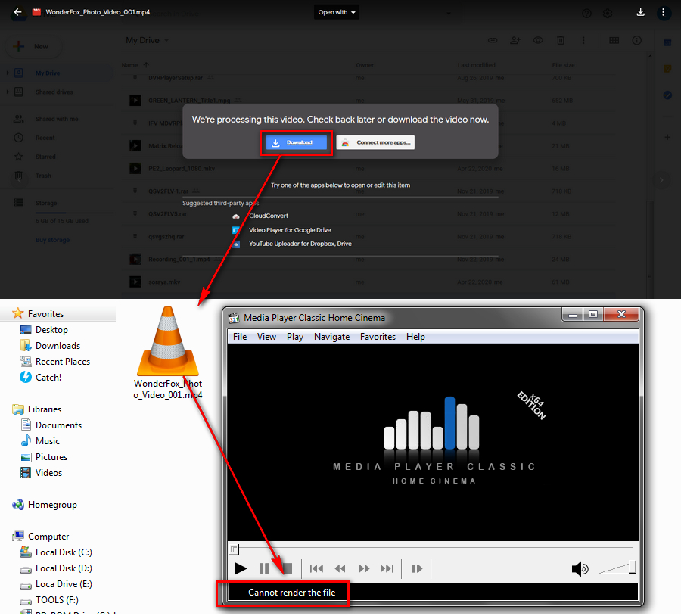
Task: Click the Skip Forward (next) button
Action: pyautogui.click(x=387, y=568)
